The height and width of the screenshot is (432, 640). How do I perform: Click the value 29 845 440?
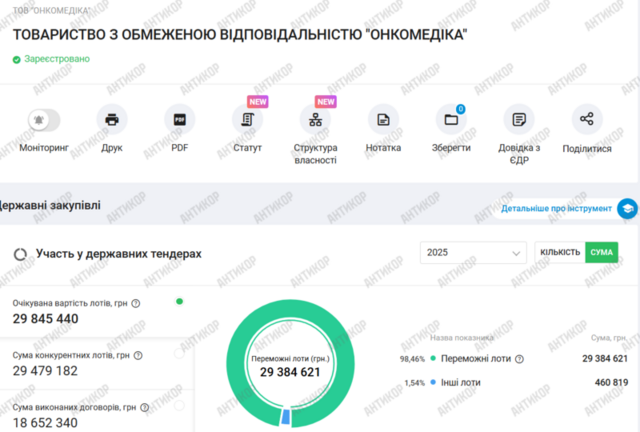click(45, 319)
